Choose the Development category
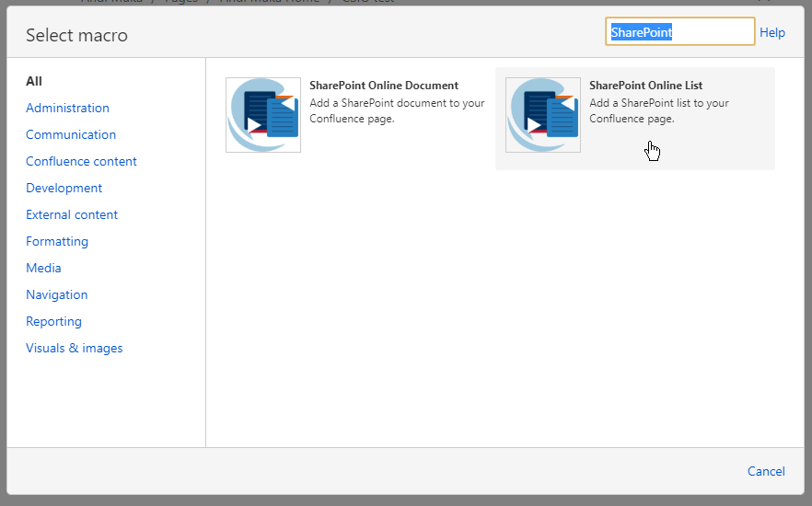The image size is (812, 506). pyautogui.click(x=64, y=188)
